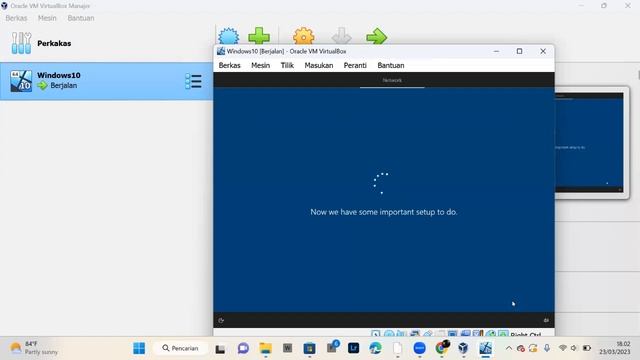
Task: Open Microsoft Store from the taskbar
Action: [309, 348]
